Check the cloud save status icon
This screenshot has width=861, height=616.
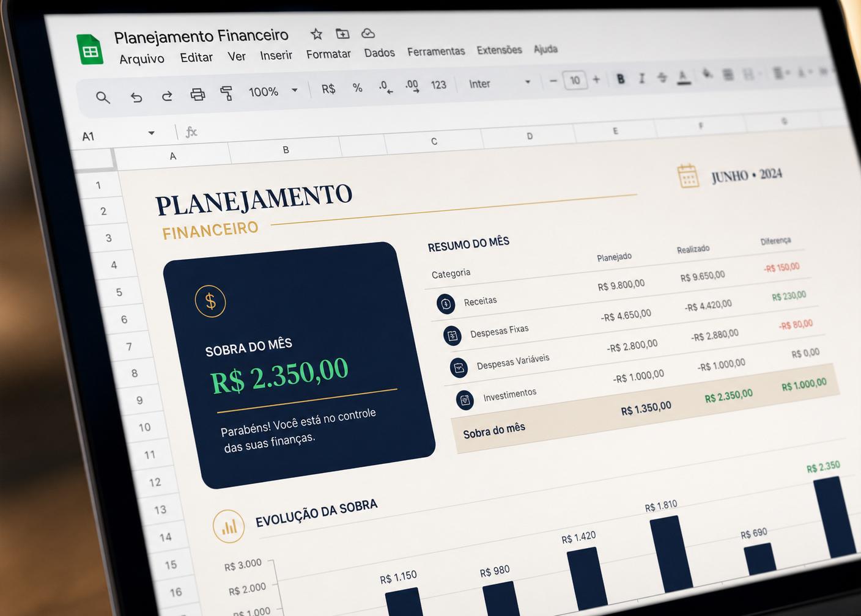coord(368,33)
